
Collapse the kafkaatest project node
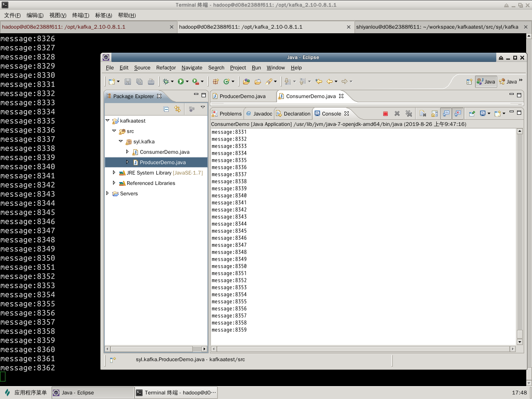[108, 121]
